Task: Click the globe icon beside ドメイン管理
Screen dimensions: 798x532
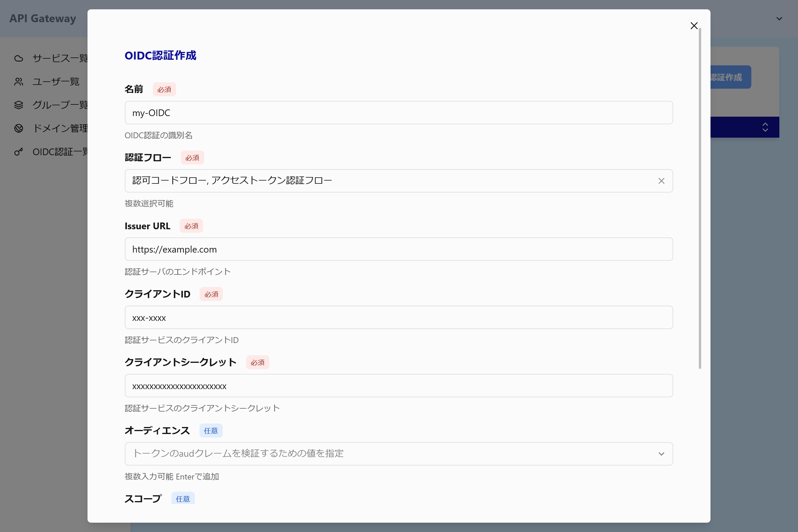Action: pos(19,128)
